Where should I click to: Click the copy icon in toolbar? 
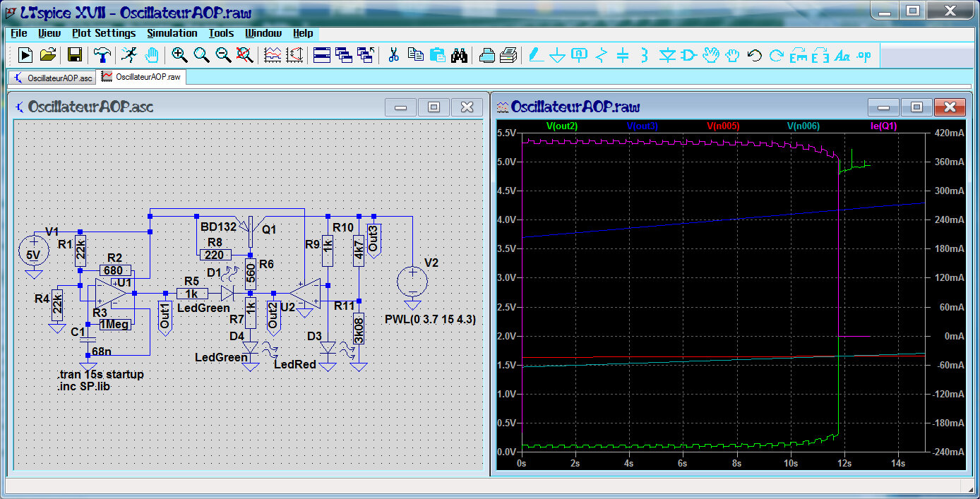click(x=416, y=54)
